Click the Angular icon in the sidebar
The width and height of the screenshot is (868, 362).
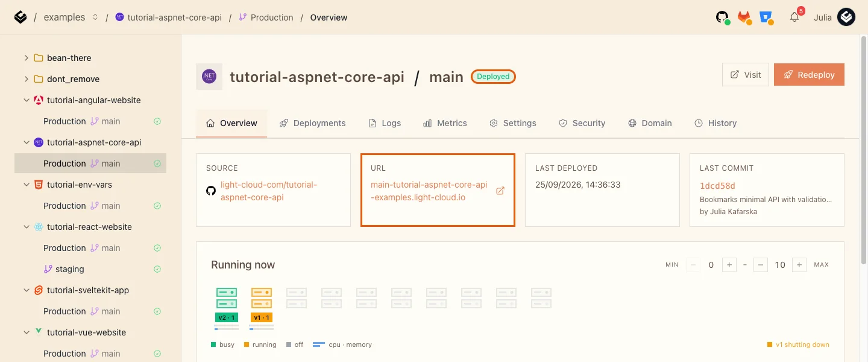click(39, 100)
